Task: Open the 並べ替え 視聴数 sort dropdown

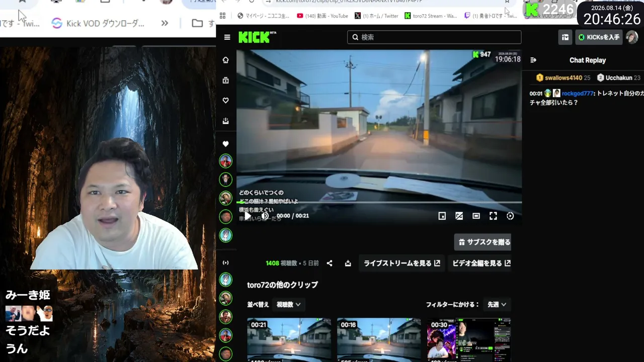Action: (x=289, y=304)
